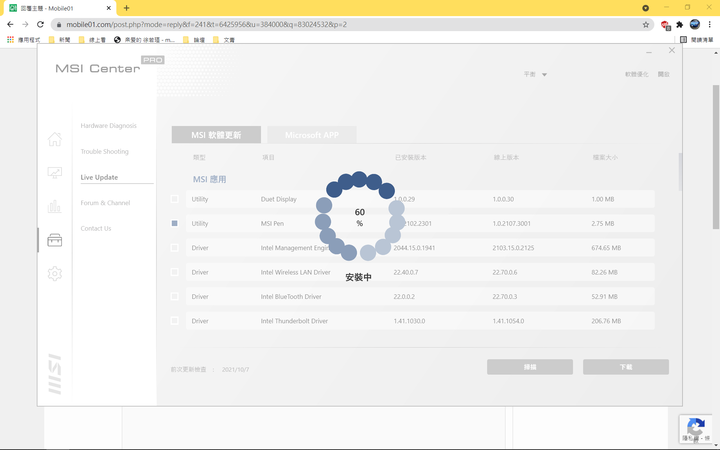Screen dimensions: 720x450
Task: Click the online version 22.70.0.6
Action: (505, 272)
